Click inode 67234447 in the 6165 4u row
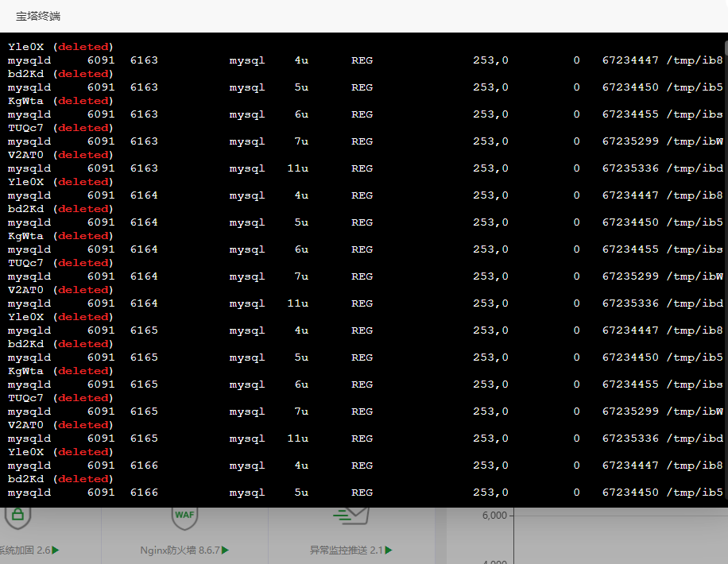Screen dimensions: 728x564 tap(630, 330)
